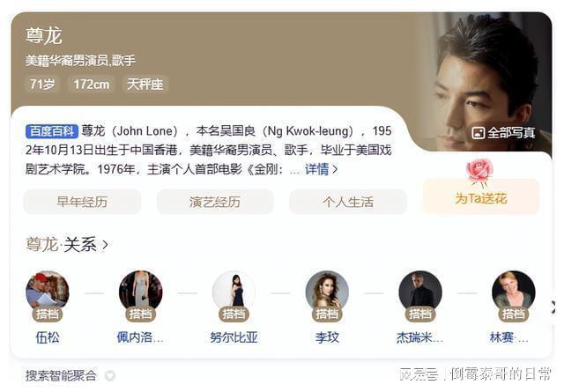The image size is (564, 392).
Task: Open 个人生活 tab
Action: (x=348, y=202)
